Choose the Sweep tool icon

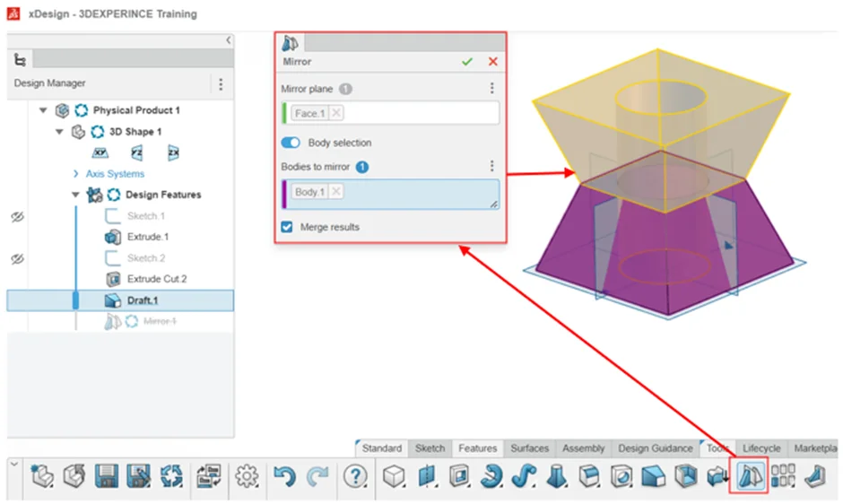coord(524,476)
